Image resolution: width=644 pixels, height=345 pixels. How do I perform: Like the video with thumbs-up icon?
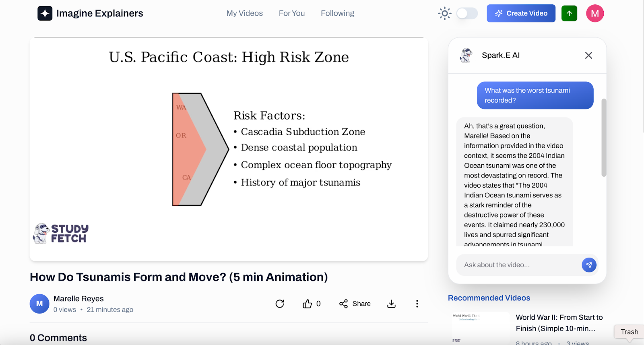tap(307, 304)
